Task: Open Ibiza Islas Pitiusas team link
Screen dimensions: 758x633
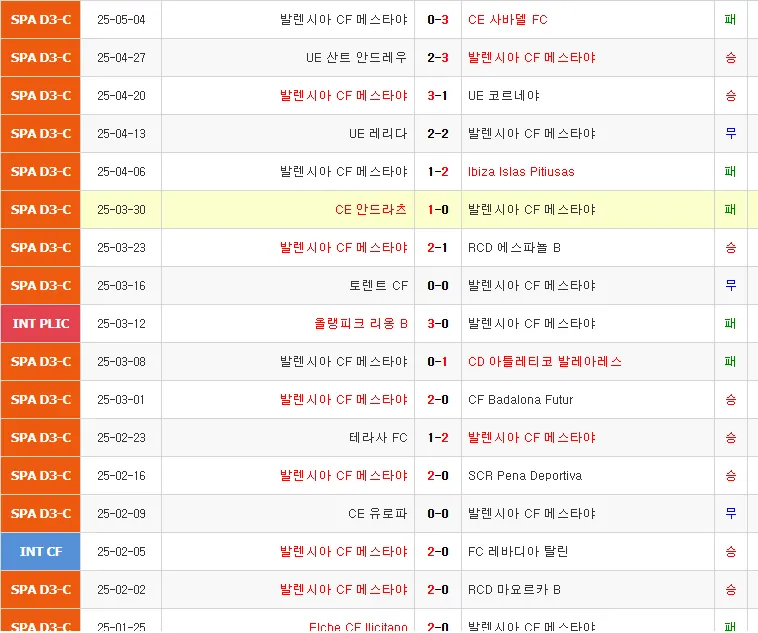Action: point(521,172)
